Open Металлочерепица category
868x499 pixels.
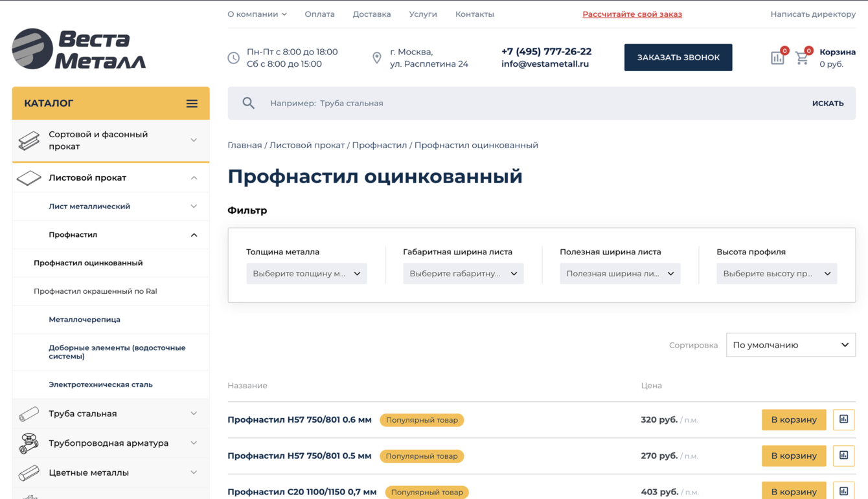(x=84, y=320)
